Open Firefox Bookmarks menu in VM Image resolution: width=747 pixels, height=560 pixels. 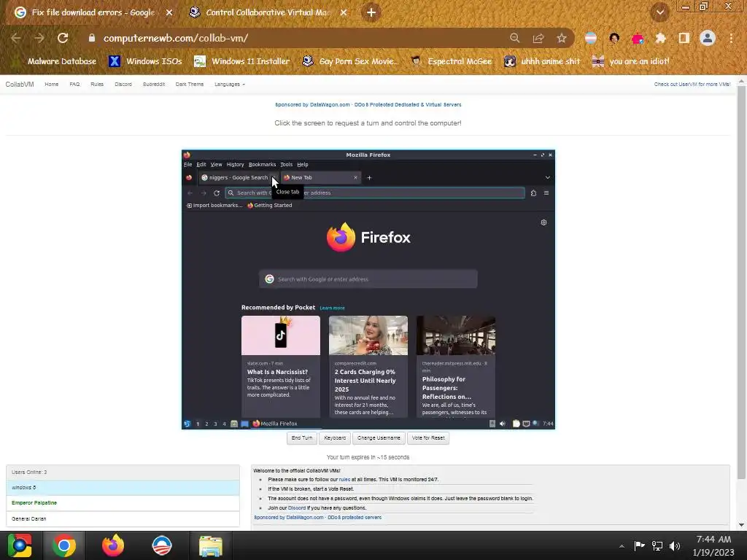point(262,164)
